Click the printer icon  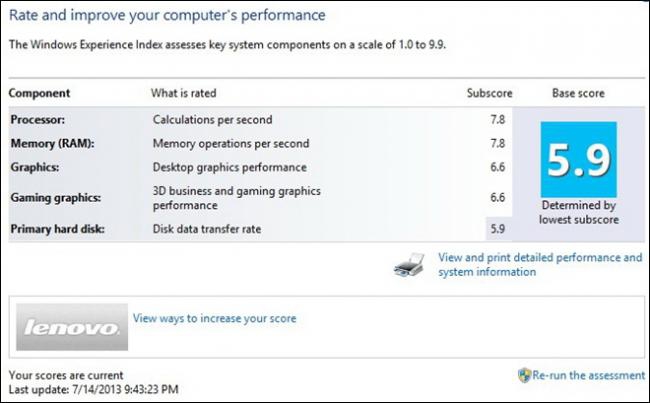tap(415, 264)
